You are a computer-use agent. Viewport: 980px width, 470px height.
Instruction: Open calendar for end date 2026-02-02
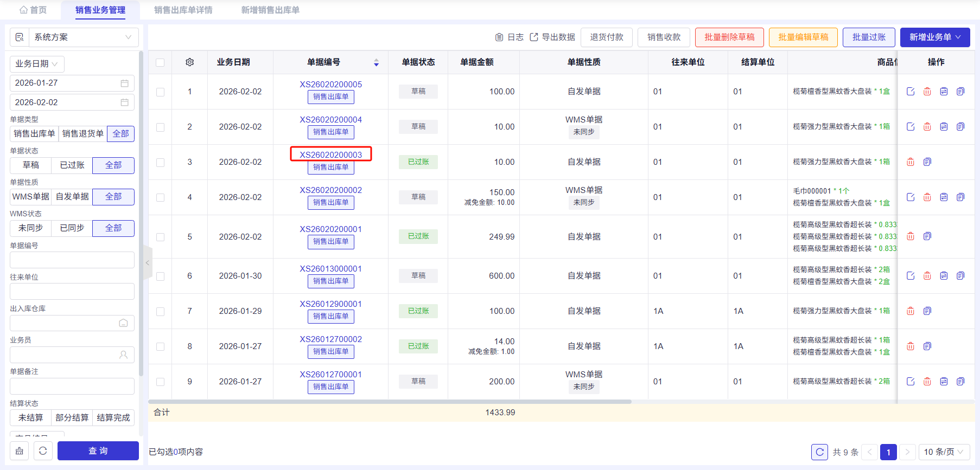pos(124,102)
